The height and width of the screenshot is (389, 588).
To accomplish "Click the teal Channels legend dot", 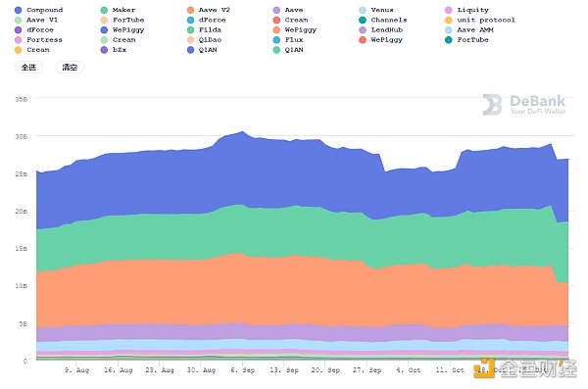I will coord(363,20).
